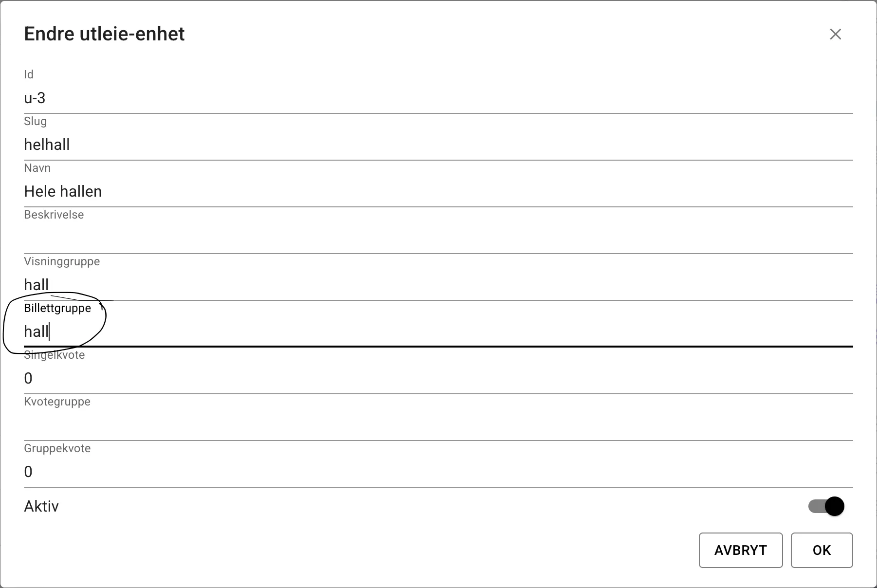
Task: Click the Billettgruppe field label
Action: click(57, 308)
